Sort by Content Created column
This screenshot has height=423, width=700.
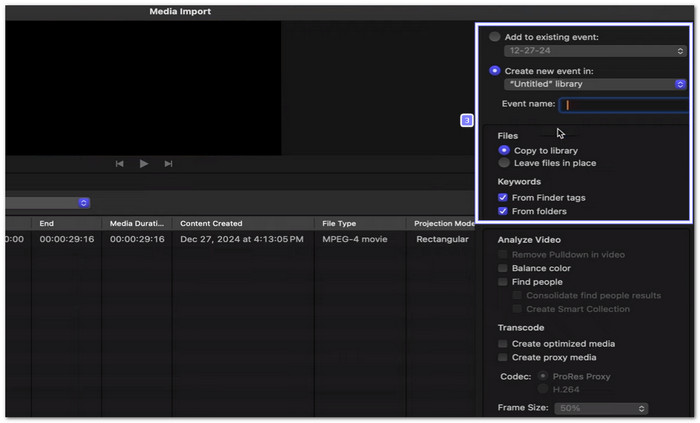coord(243,224)
